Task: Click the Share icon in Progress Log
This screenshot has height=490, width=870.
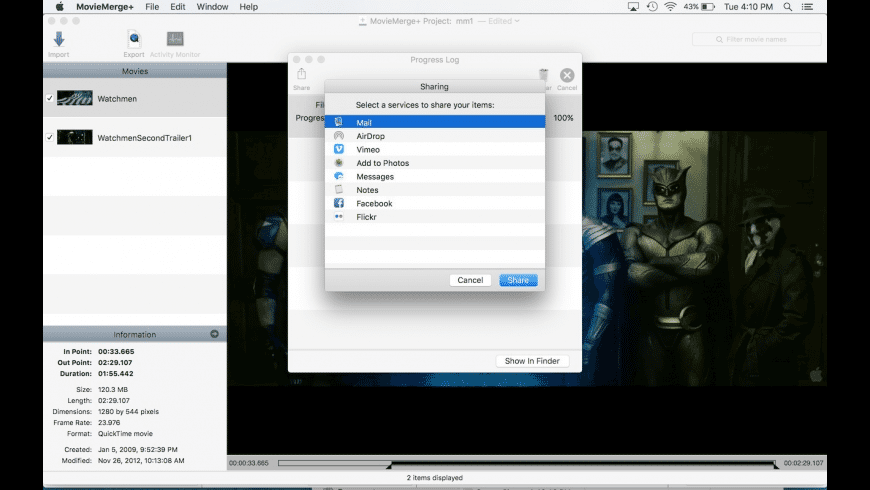Action: tap(301, 76)
